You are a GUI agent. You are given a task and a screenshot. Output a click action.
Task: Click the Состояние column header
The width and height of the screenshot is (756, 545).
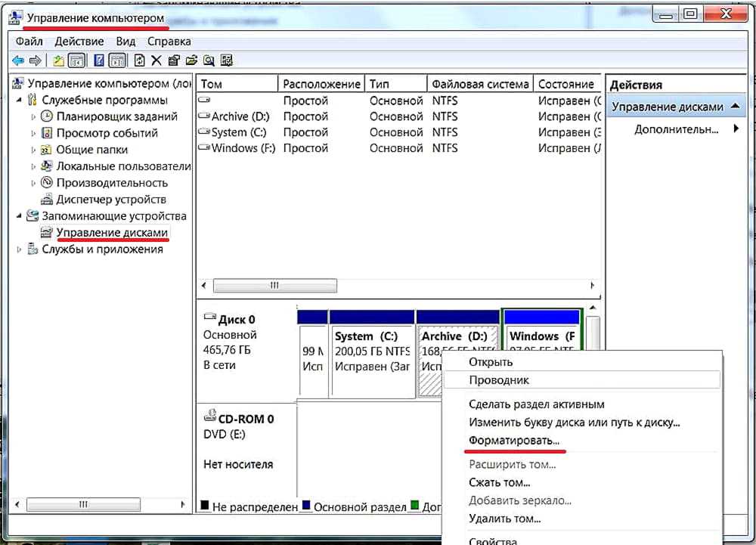[565, 84]
